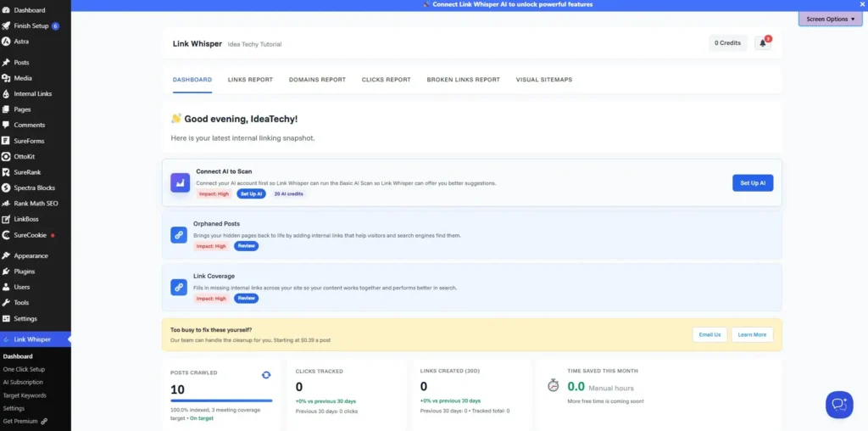Viewport: 868px width, 431px height.
Task: Open the Pages icon in sidebar
Action: [x=6, y=109]
